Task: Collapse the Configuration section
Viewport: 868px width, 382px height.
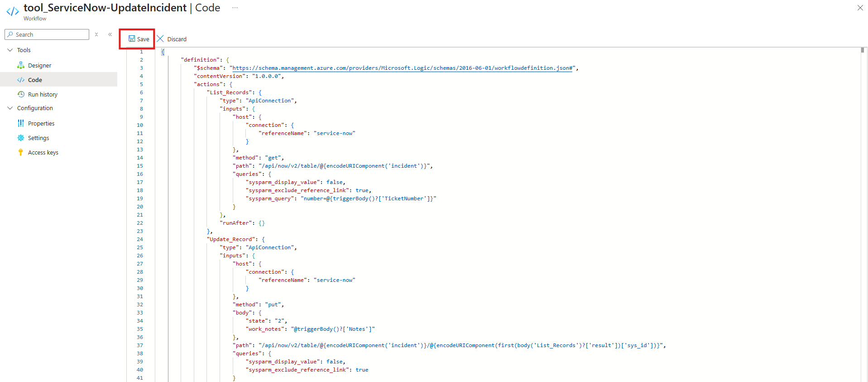Action: (x=10, y=108)
